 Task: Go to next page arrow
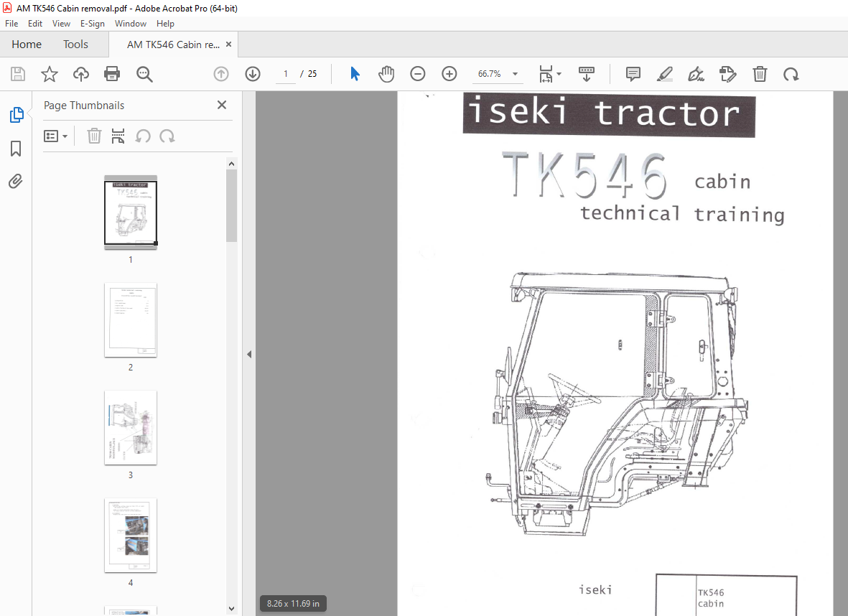(x=253, y=74)
